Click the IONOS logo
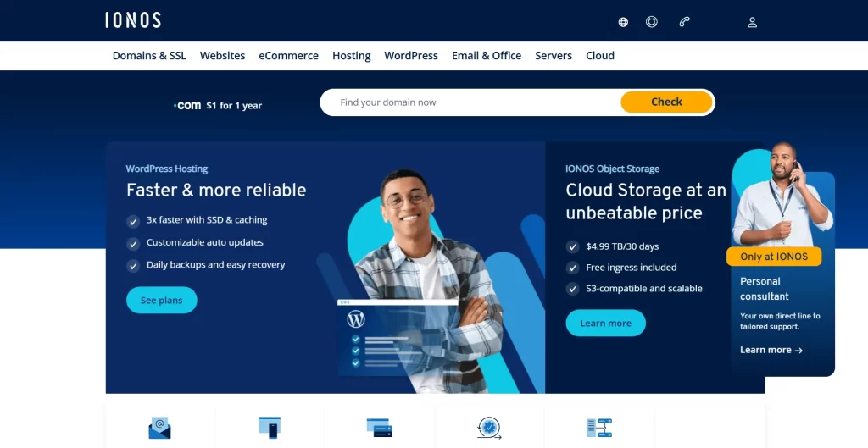The height and width of the screenshot is (448, 868). 133,20
